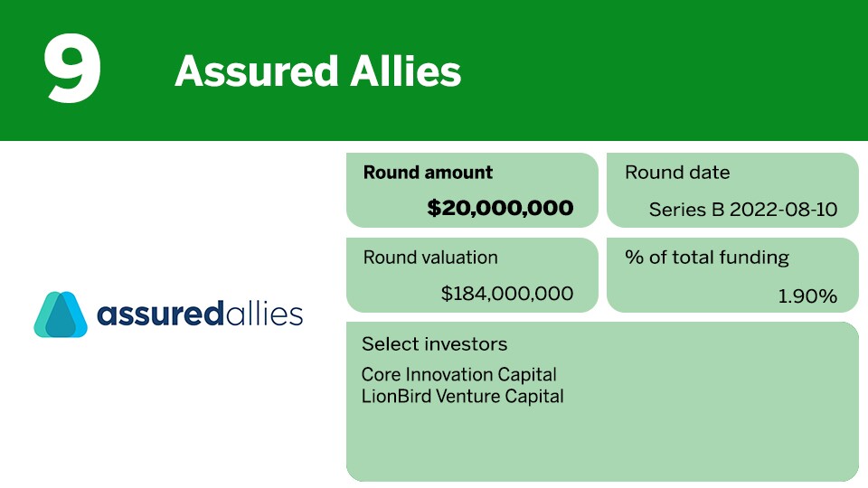Screen dimensions: 868x488
Task: Select the $184,000,000 valuation figure
Action: pyautogui.click(x=507, y=294)
